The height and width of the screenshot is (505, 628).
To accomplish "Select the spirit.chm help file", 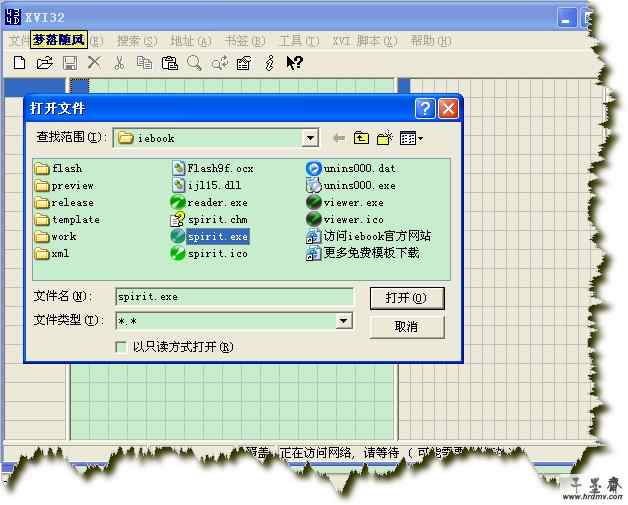I will 209,219.
